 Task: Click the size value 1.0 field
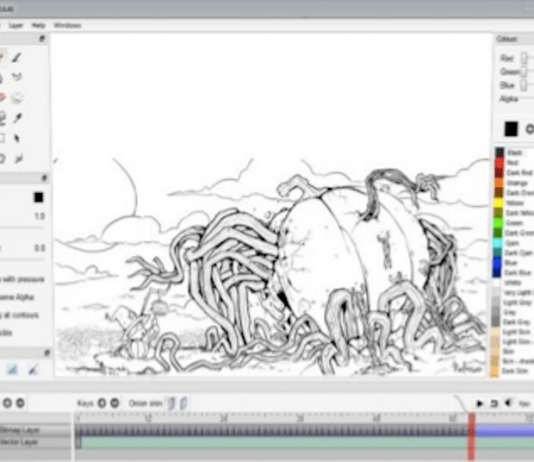[39, 216]
